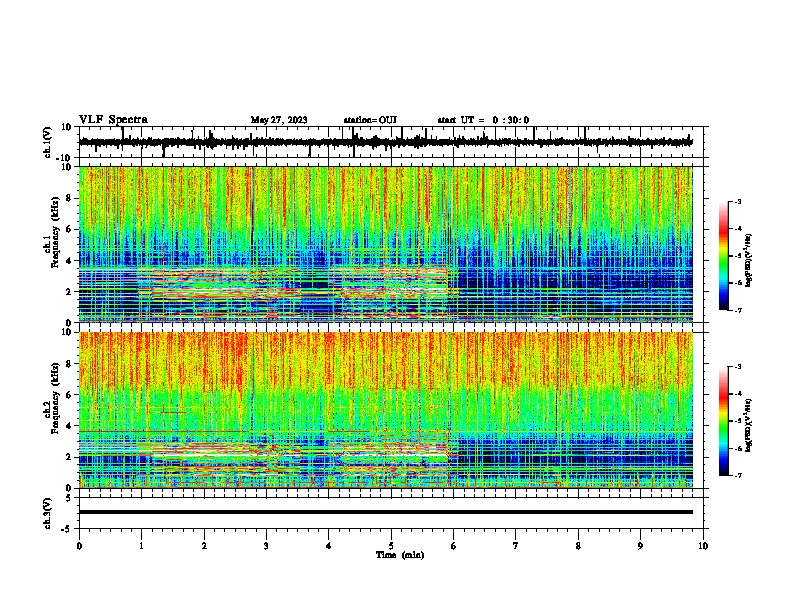The image size is (792, 612).
Task: Click the "-3" label on ch.2 colorbar
Action: coord(738,367)
